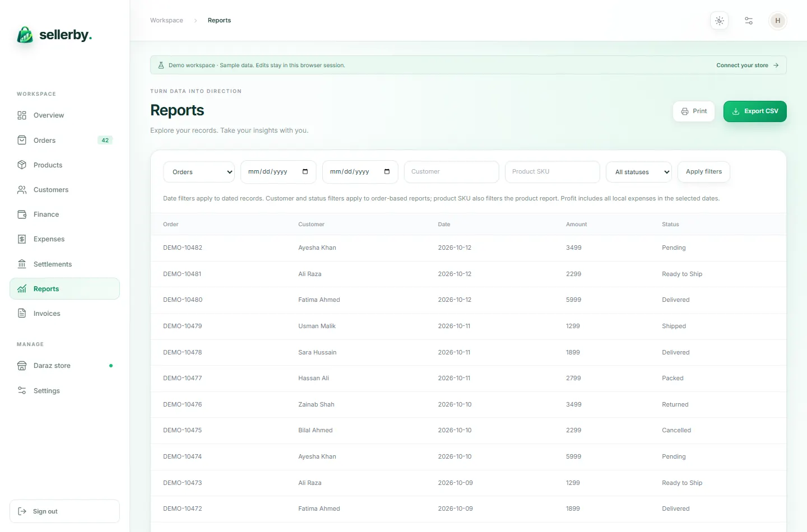Click the Print button

694,111
